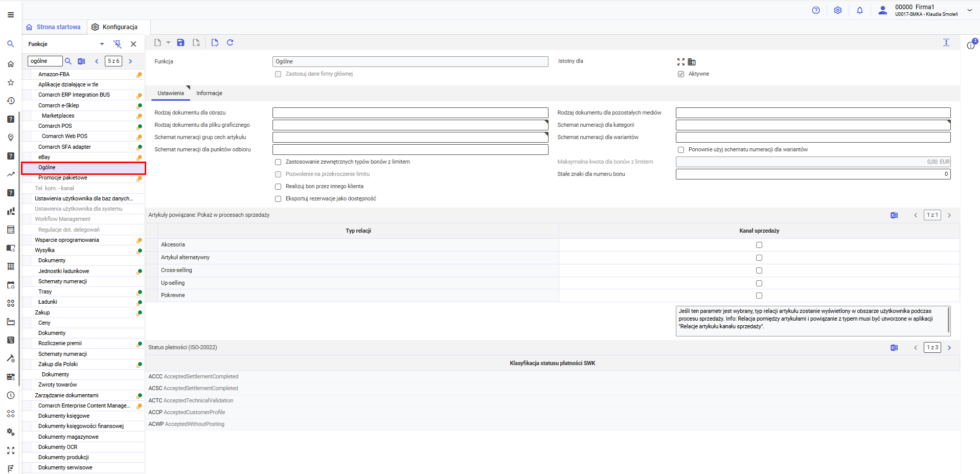Go to the next search result after '5 z 6'
980x474 pixels.
(130, 61)
